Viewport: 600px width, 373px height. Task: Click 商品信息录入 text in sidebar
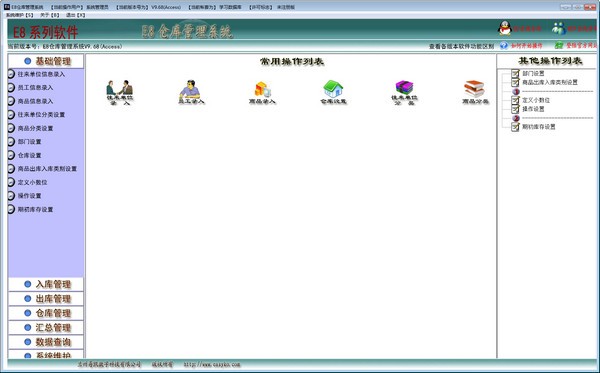(36, 101)
